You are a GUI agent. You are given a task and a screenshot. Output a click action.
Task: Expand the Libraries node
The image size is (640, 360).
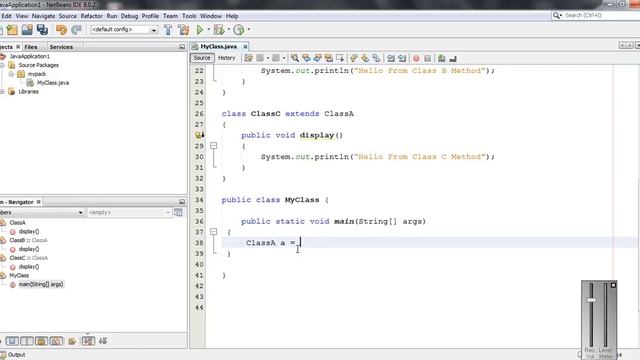(x=2, y=91)
